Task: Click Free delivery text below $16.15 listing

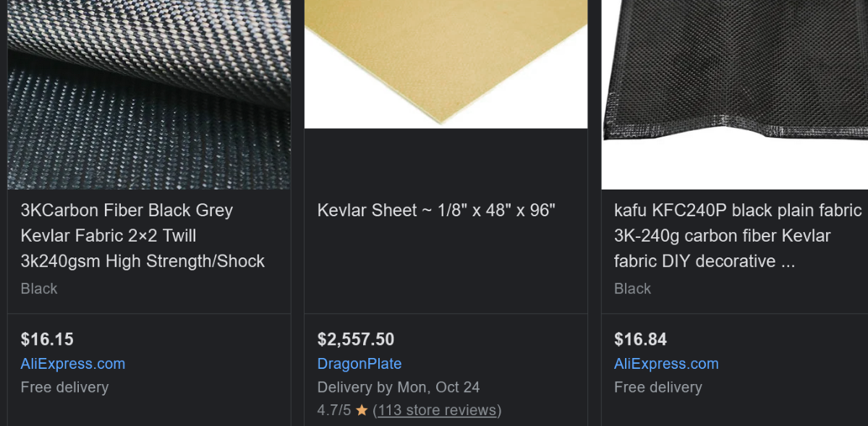Action: coord(64,388)
